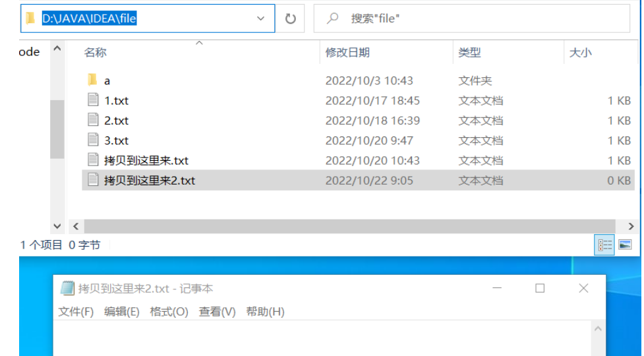Image resolution: width=644 pixels, height=356 pixels.
Task: Switch to details view layout
Action: pos(604,245)
